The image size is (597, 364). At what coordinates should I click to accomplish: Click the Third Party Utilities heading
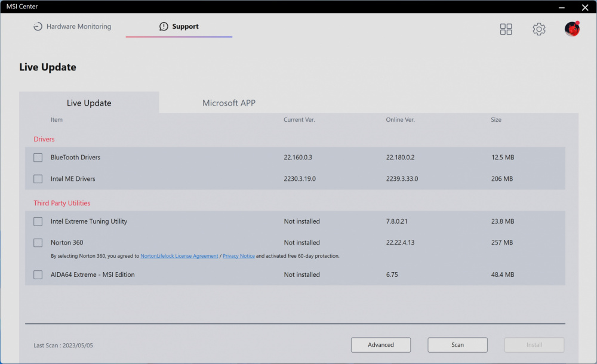(x=62, y=203)
